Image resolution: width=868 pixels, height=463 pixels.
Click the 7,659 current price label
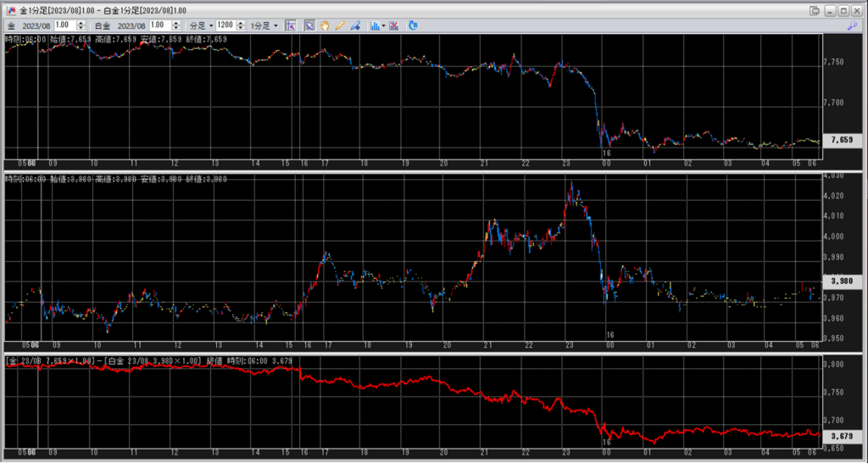pos(842,140)
